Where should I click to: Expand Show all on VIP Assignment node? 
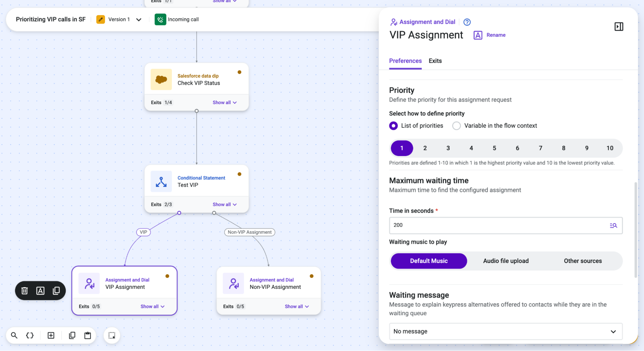pyautogui.click(x=152, y=307)
